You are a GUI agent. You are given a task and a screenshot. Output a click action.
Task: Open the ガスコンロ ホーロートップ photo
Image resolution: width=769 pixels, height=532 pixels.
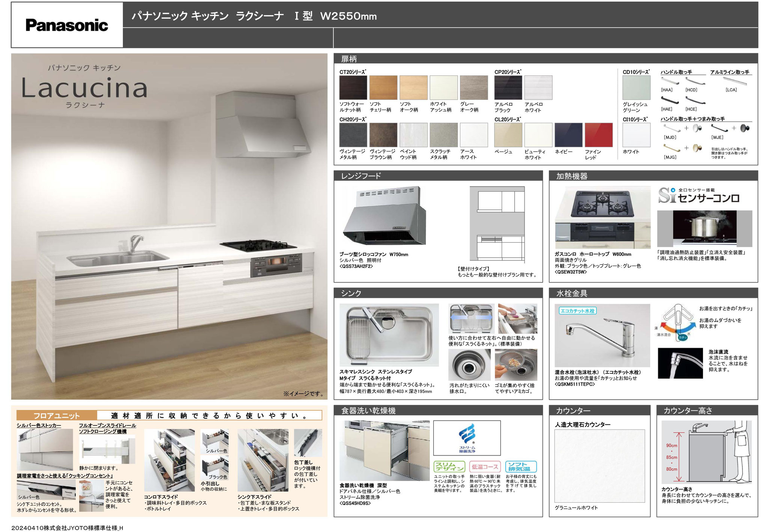click(x=603, y=217)
